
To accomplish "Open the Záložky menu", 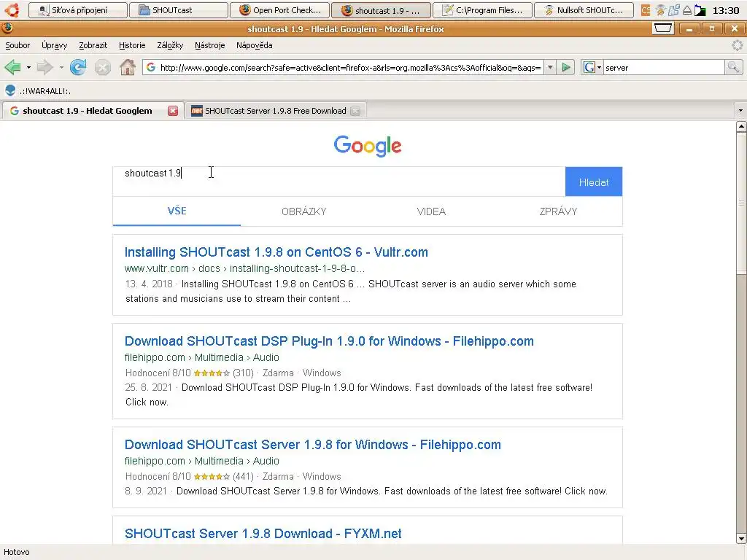I will pyautogui.click(x=170, y=45).
